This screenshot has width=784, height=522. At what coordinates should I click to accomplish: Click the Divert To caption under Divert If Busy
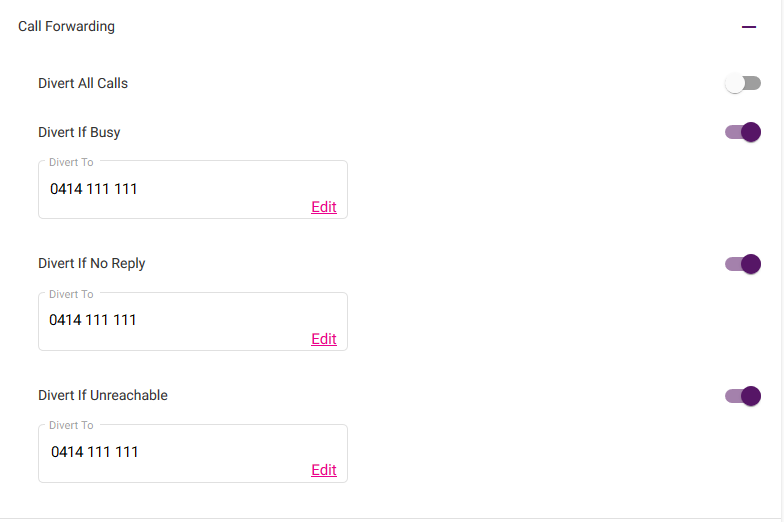pyautogui.click(x=71, y=162)
